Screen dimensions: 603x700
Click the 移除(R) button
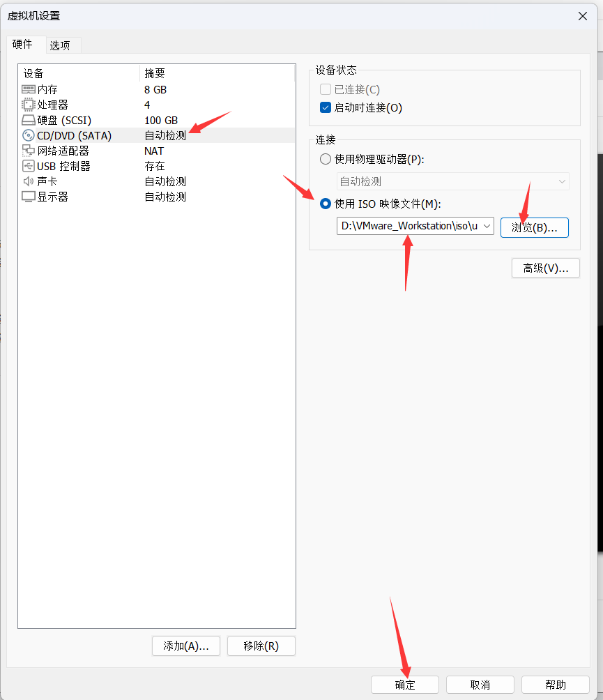[x=261, y=646]
